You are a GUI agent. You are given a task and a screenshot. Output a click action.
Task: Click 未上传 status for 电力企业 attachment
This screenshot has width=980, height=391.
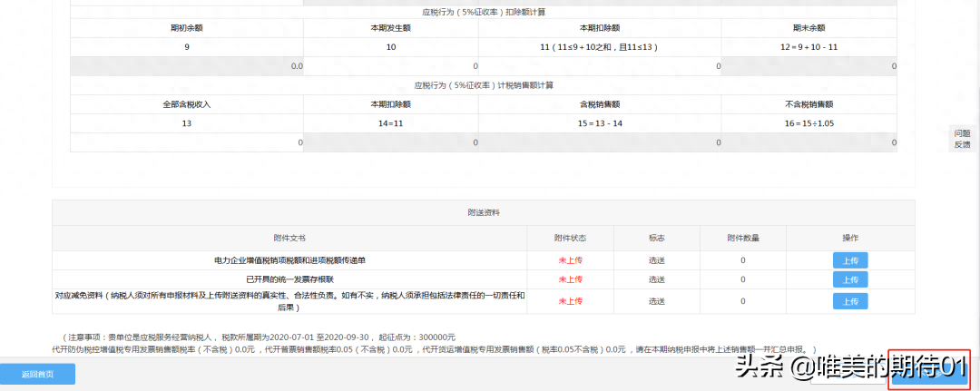[570, 260]
